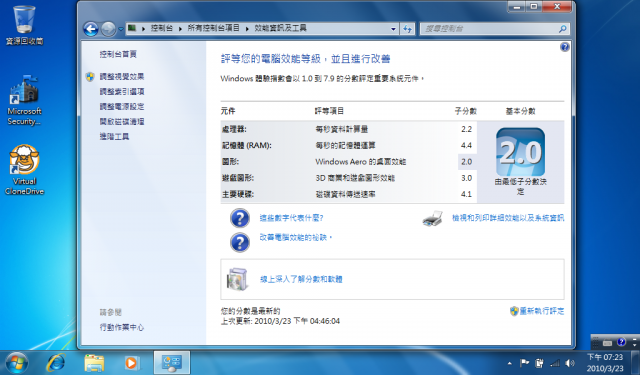Click the volume speaker tray icon
This screenshot has width=640, height=375.
[570, 363]
